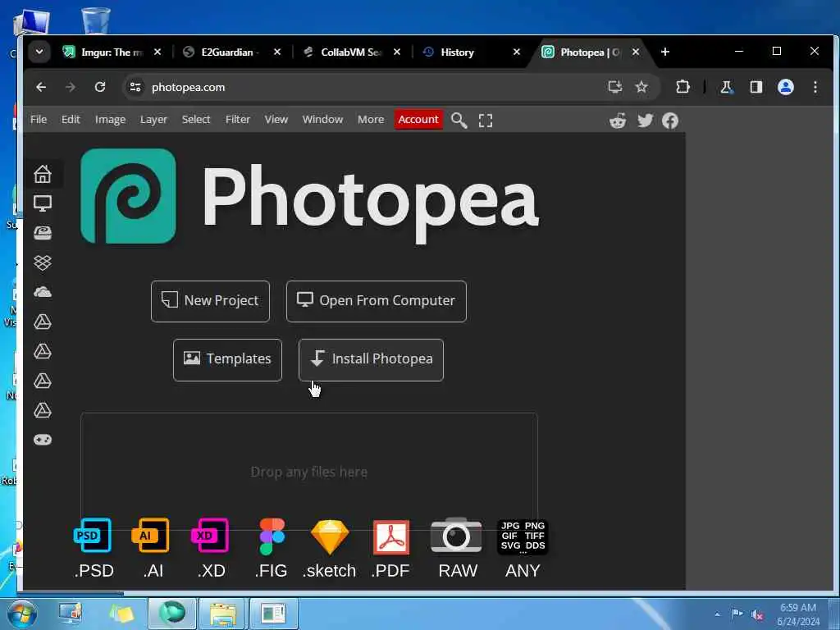Reload the photopea.com page
Image resolution: width=840 pixels, height=630 pixels.
[x=99, y=87]
